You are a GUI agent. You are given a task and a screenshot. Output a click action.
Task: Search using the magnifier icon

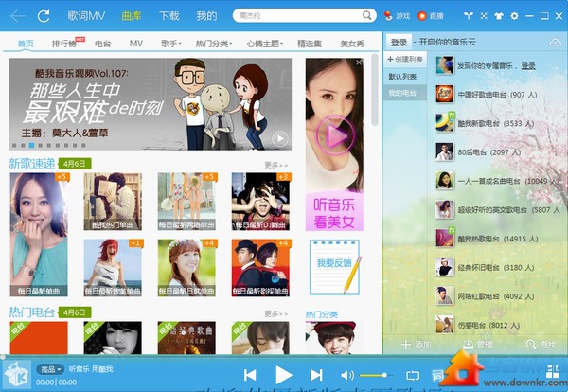366,15
